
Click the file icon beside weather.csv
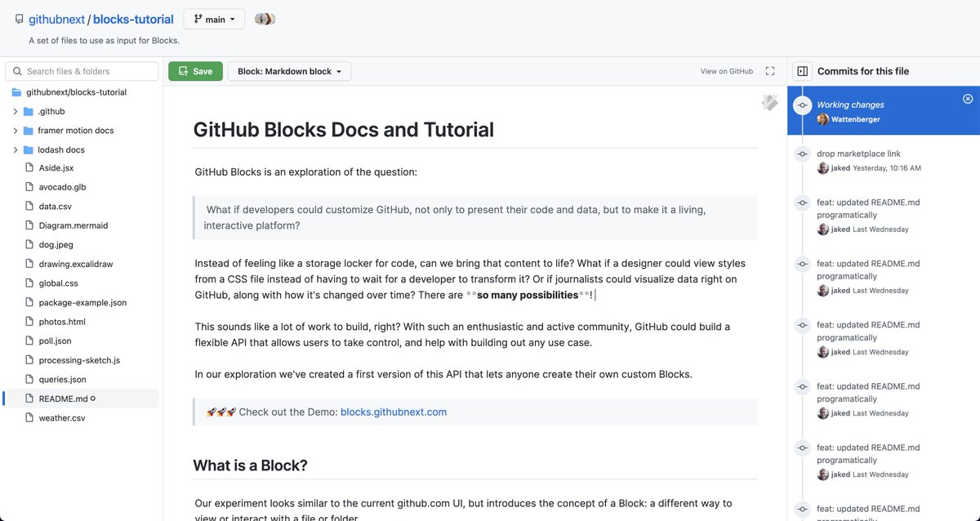tap(29, 418)
